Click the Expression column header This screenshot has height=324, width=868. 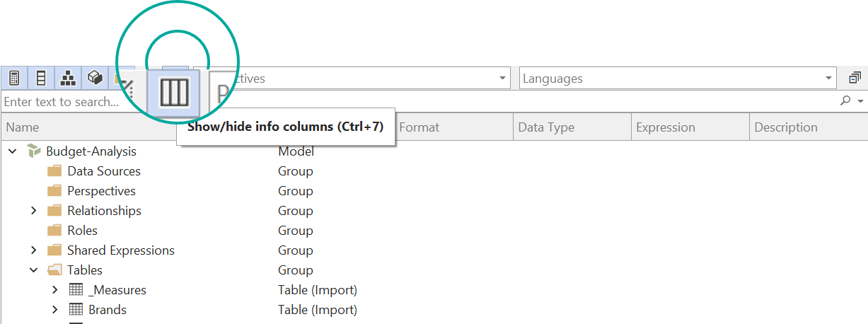689,127
